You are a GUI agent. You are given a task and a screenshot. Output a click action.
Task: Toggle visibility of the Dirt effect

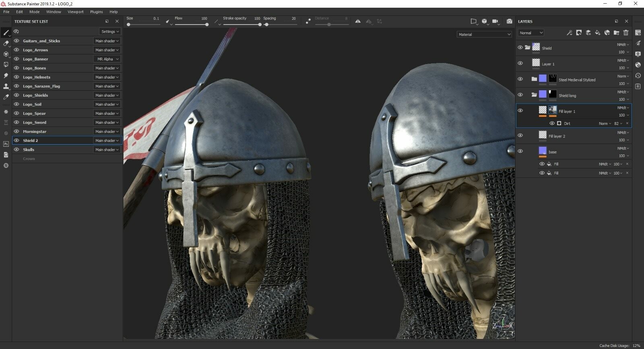552,123
